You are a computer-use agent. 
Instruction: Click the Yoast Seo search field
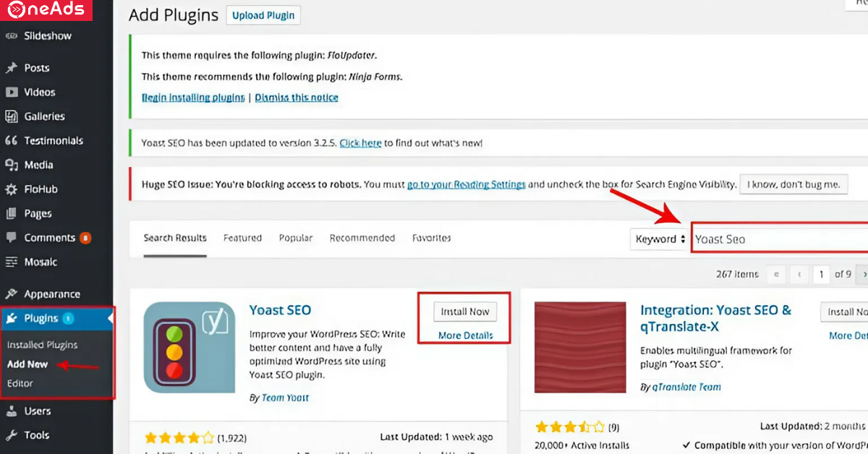pyautogui.click(x=780, y=239)
